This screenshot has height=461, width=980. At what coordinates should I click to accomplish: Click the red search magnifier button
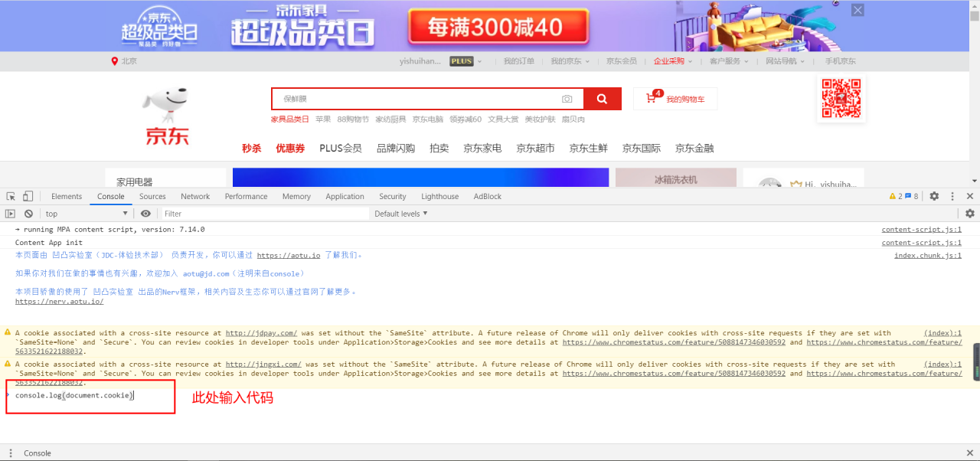602,99
